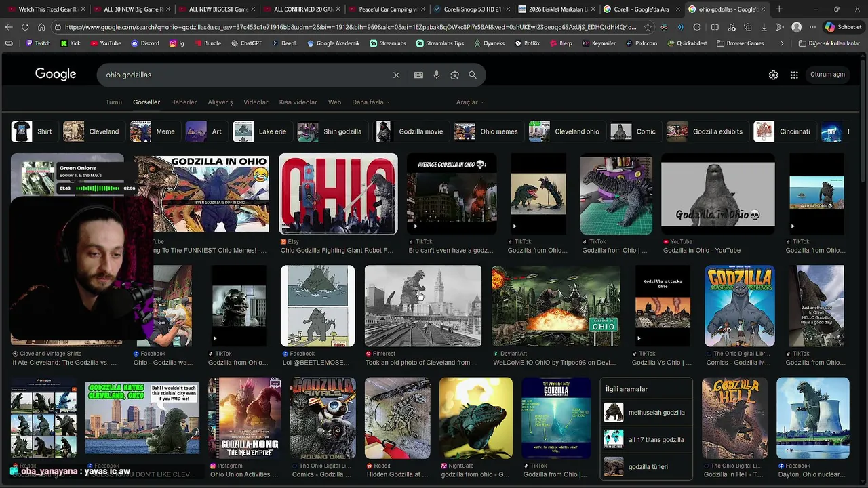868x488 pixels.
Task: Open the Godzilla Kong New Empire poster image
Action: 245,418
